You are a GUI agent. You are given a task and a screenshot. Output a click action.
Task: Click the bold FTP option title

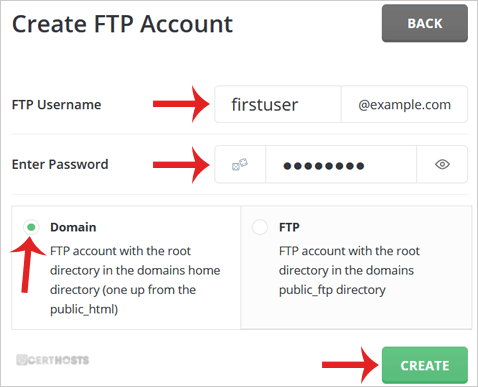click(x=289, y=227)
